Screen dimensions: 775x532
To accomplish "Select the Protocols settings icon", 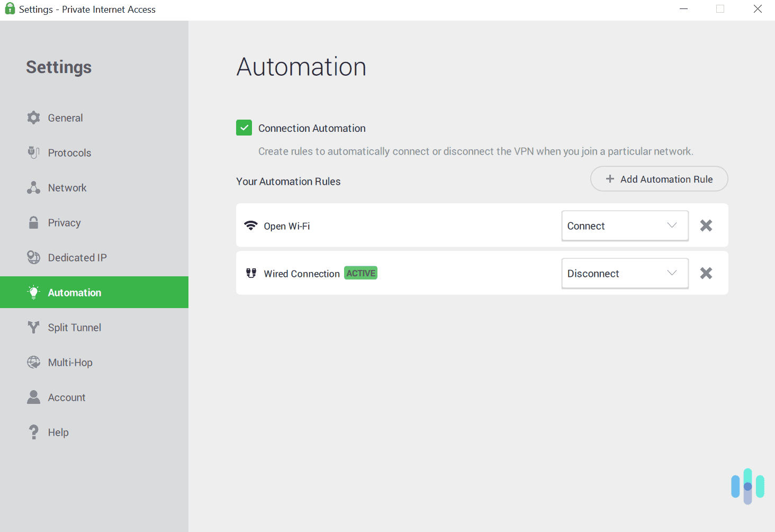I will pos(33,152).
